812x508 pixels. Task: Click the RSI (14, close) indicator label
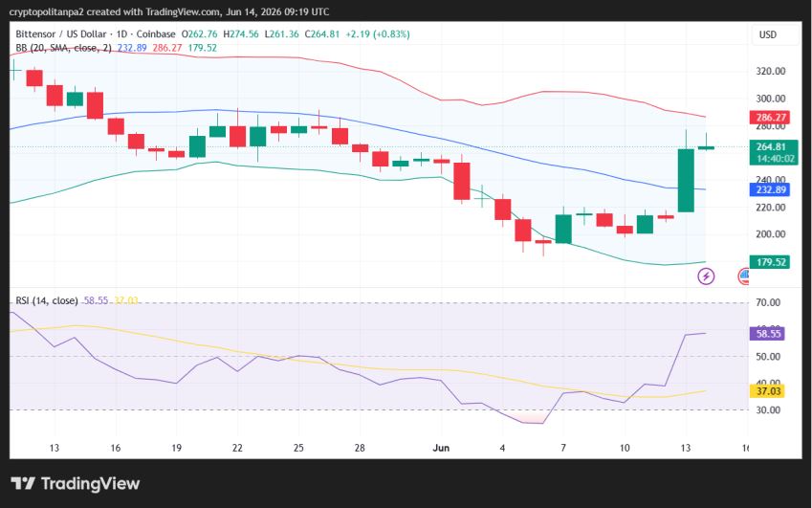click(x=47, y=300)
